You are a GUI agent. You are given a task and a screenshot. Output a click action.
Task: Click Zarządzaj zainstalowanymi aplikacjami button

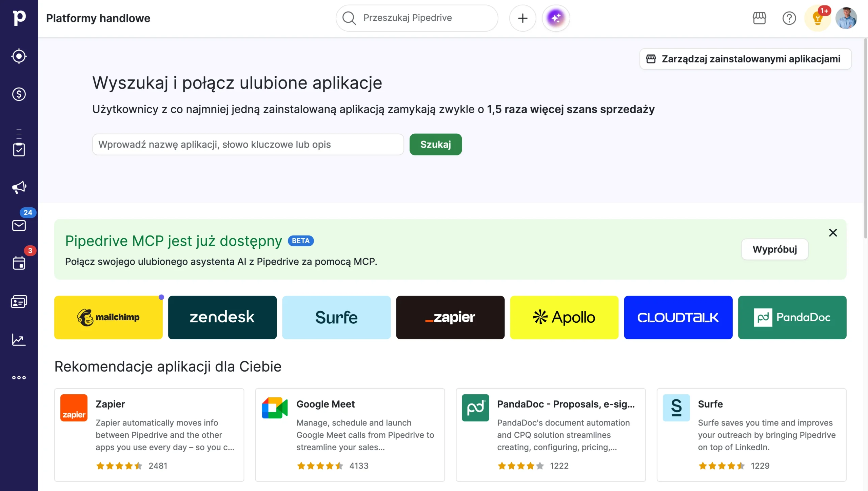coord(746,59)
